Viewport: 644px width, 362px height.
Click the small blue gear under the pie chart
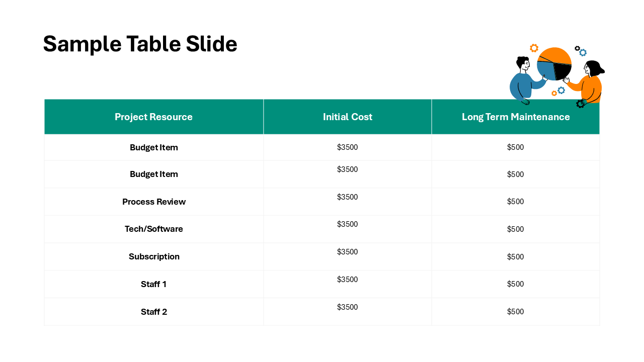561,90
